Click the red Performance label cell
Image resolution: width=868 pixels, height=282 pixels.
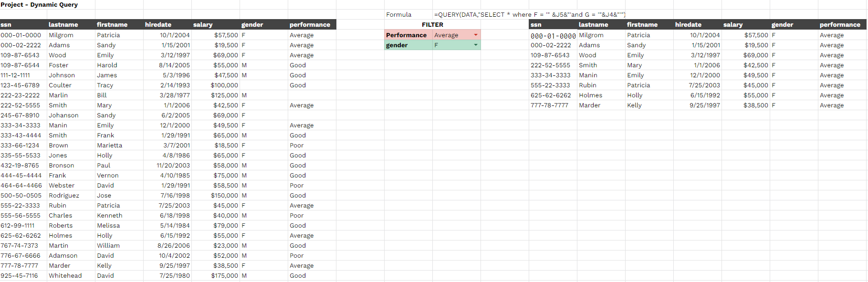pos(408,35)
